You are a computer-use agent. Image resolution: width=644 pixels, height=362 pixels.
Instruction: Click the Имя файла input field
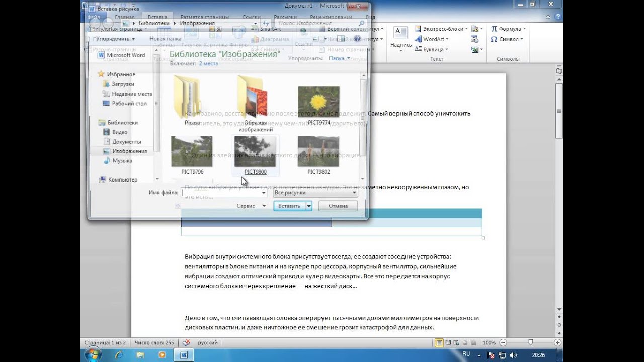click(224, 193)
